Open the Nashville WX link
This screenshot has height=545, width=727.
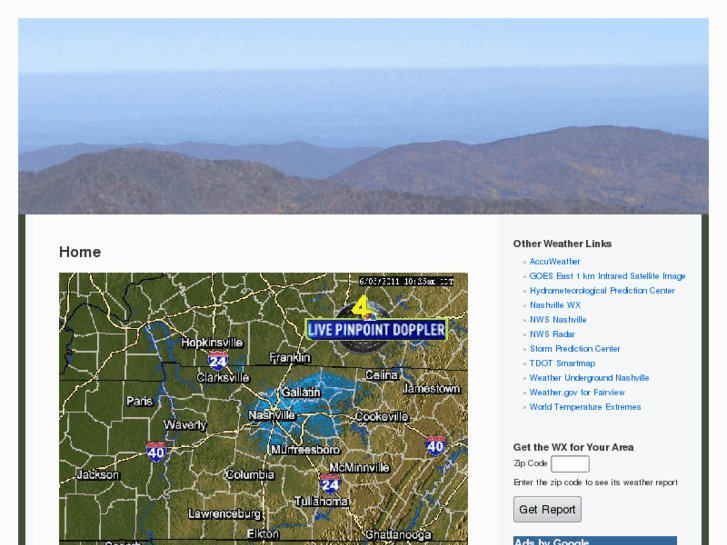(x=555, y=305)
